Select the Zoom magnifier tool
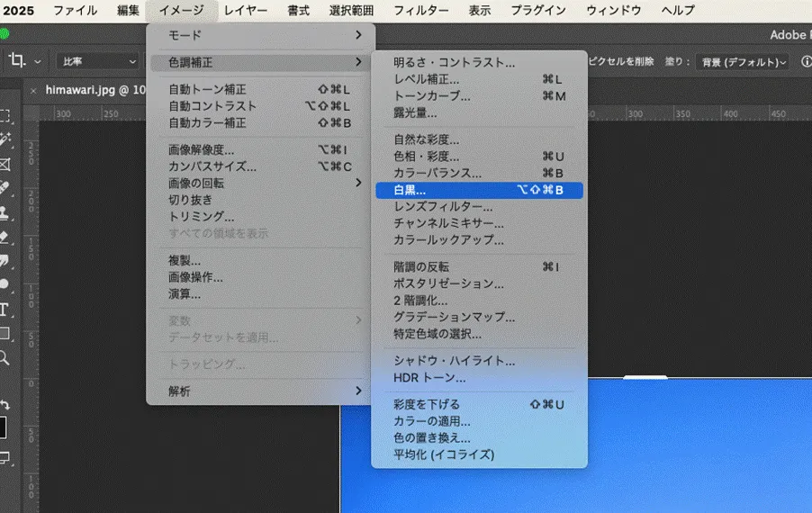Screen dimensions: 812x513 point(5,357)
